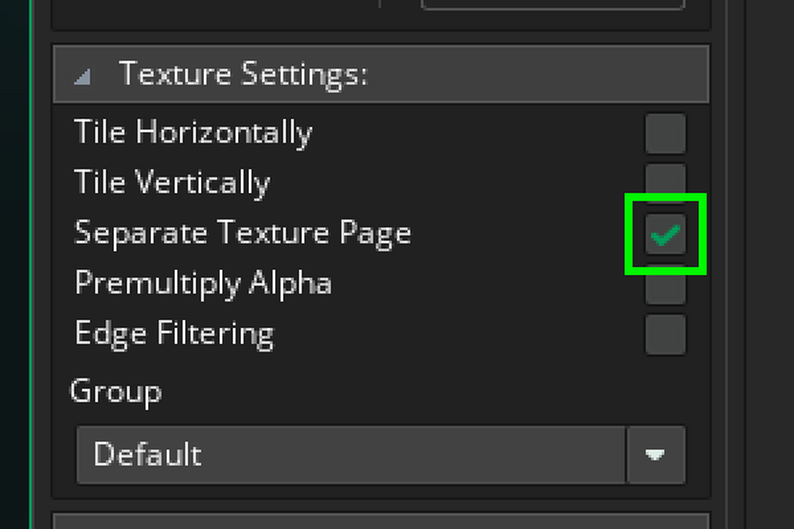794x529 pixels.
Task: Click the Texture Settings header title
Action: [x=243, y=74]
